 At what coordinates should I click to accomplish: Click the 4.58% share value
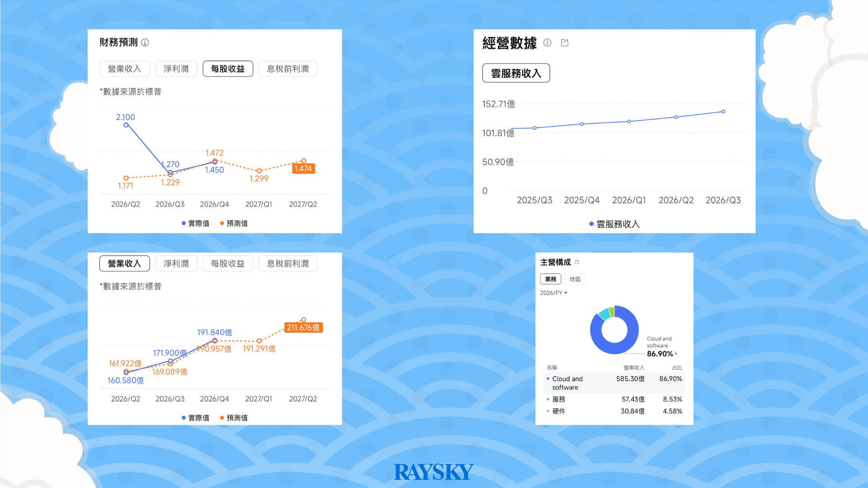pos(673,411)
